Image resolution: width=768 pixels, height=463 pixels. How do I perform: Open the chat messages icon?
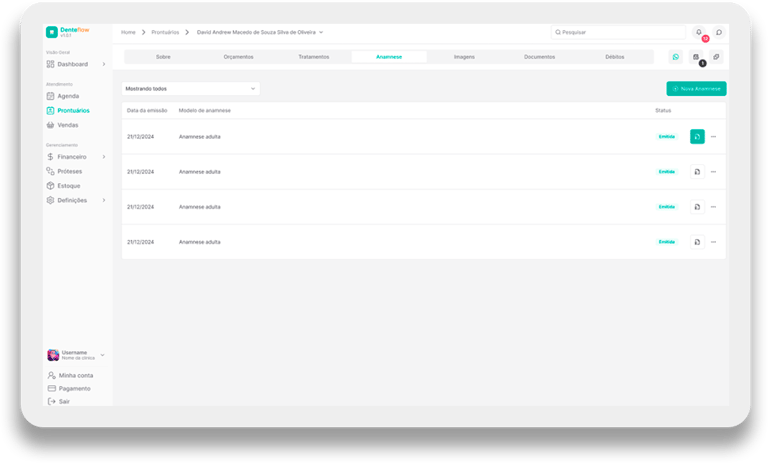click(719, 32)
